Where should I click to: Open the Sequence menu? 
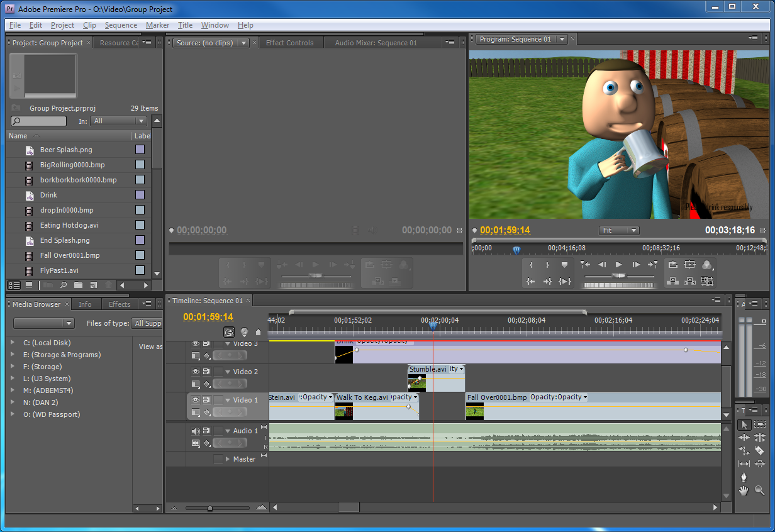tap(121, 25)
